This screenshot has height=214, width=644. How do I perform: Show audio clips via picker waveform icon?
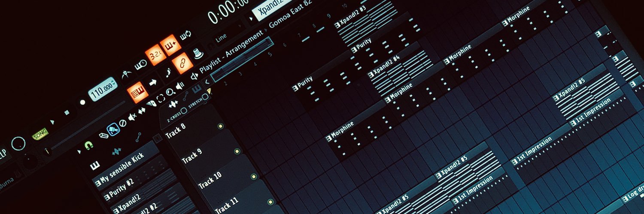[x=116, y=152]
